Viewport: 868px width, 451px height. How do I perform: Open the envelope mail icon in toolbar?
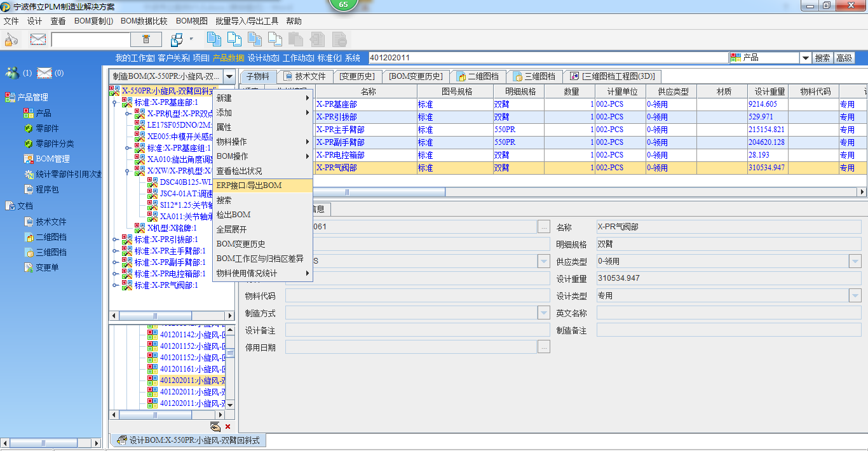[x=38, y=39]
